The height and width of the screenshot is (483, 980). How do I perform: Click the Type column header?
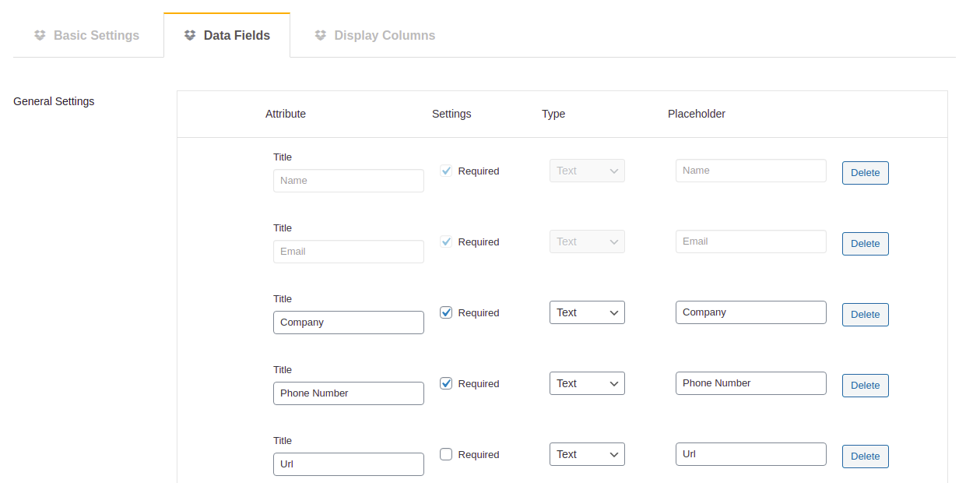(553, 114)
